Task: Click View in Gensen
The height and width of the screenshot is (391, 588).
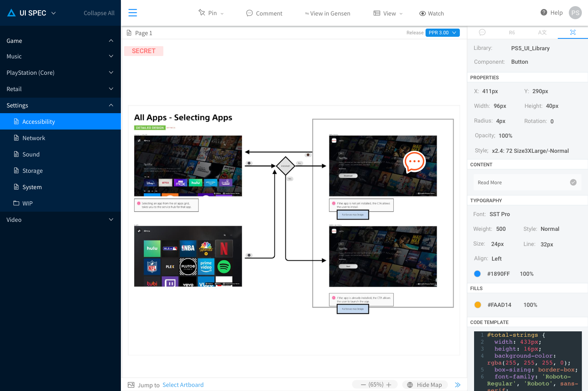Action: (327, 13)
